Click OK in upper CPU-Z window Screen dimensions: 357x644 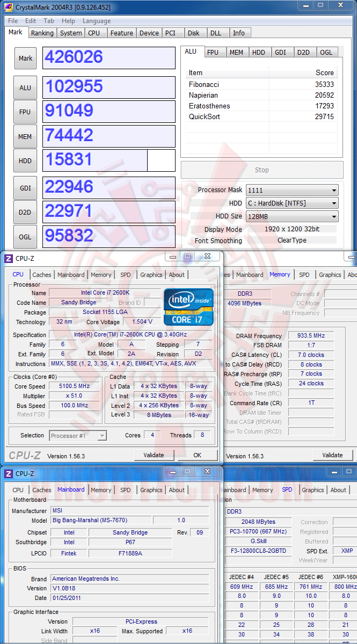tap(197, 455)
